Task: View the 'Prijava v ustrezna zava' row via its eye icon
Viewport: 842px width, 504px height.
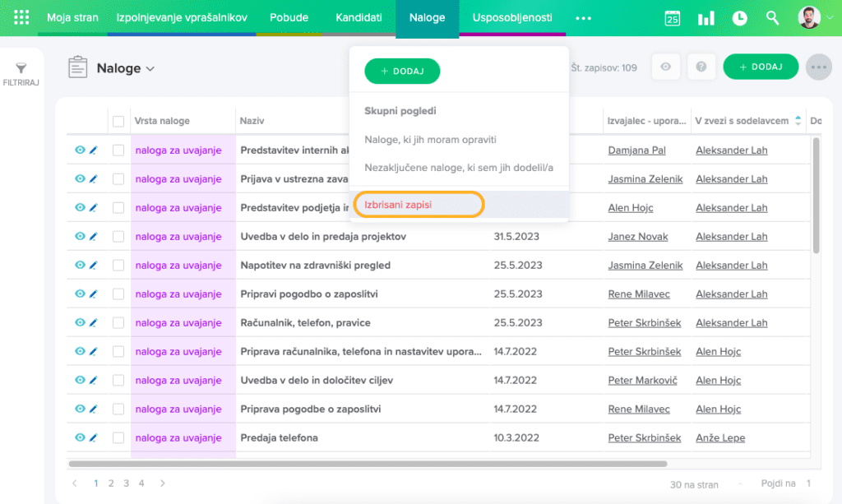Action: click(80, 179)
